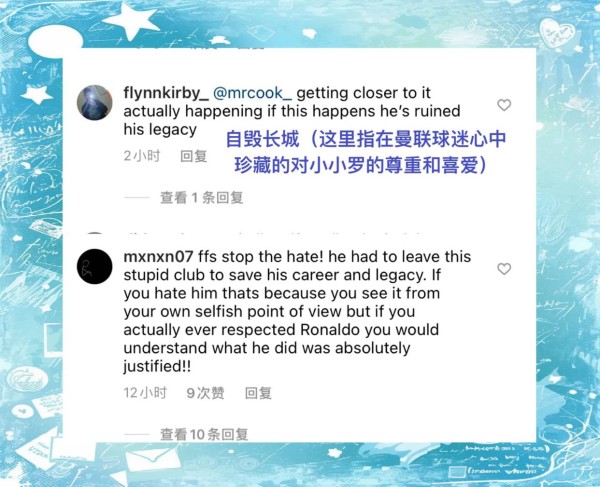600x487 pixels.
Task: Expand 查看 10 条回复 under mxnxn07
Action: click(204, 434)
